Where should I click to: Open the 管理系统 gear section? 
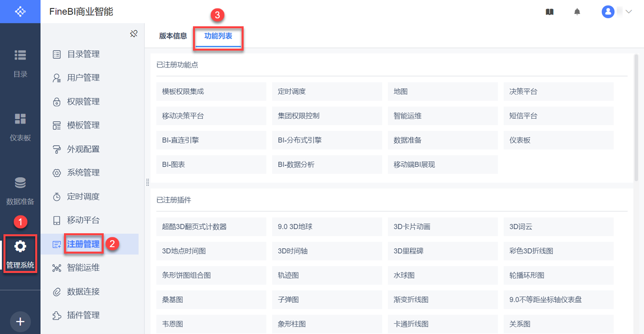pos(20,254)
